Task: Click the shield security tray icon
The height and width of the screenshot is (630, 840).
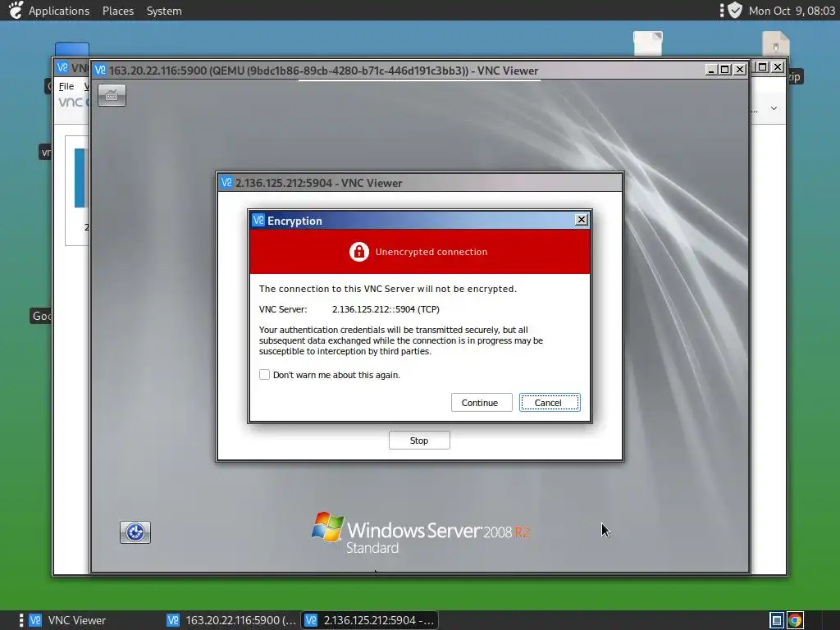Action: [x=735, y=10]
